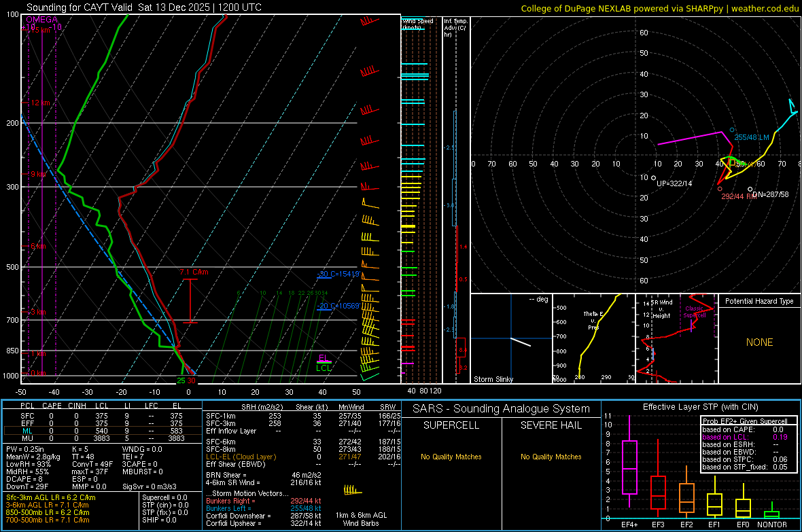Select the 850 pressure level label
This screenshot has width=802, height=532.
(12, 351)
